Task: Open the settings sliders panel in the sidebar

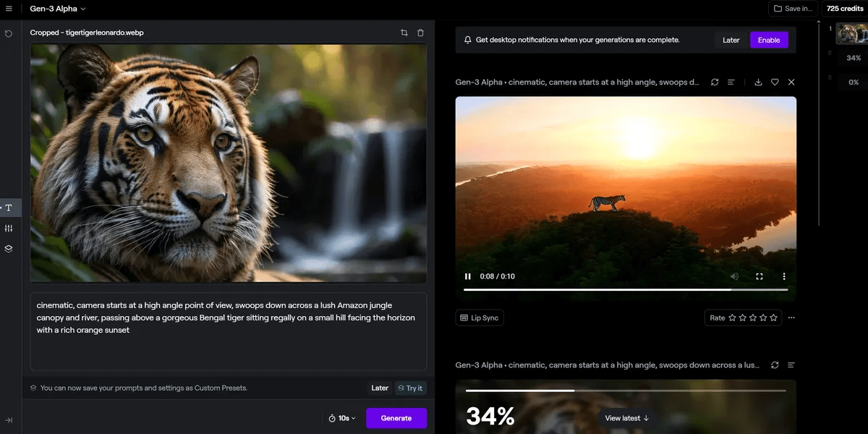Action: (x=9, y=229)
